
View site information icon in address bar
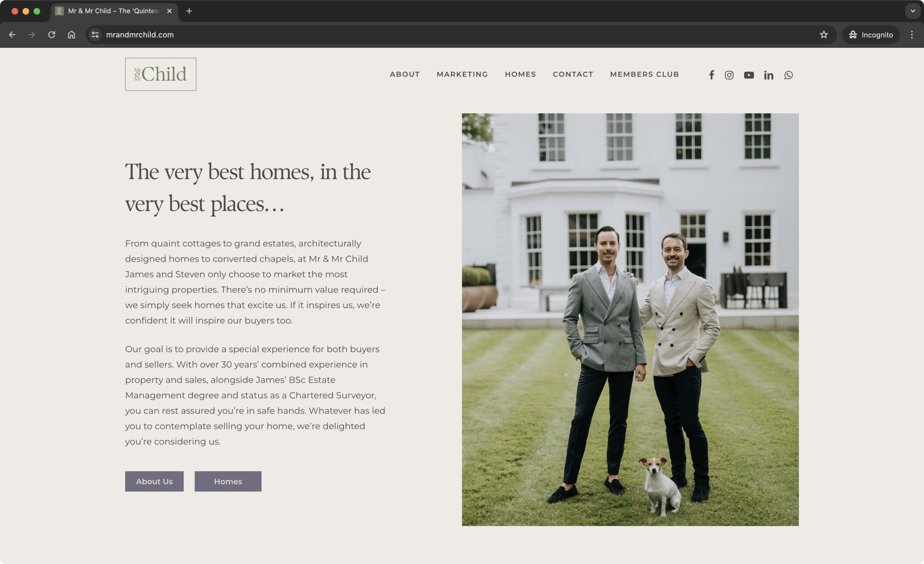95,35
